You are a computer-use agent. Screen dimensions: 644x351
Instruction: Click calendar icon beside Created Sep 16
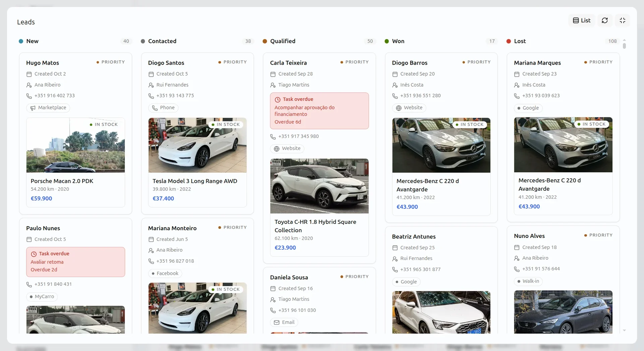273,288
